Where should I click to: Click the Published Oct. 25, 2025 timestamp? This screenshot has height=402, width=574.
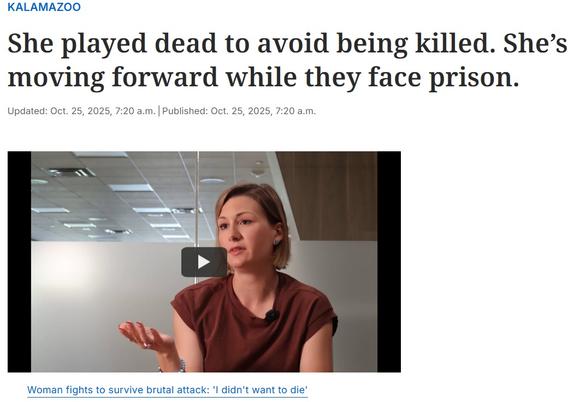239,111
